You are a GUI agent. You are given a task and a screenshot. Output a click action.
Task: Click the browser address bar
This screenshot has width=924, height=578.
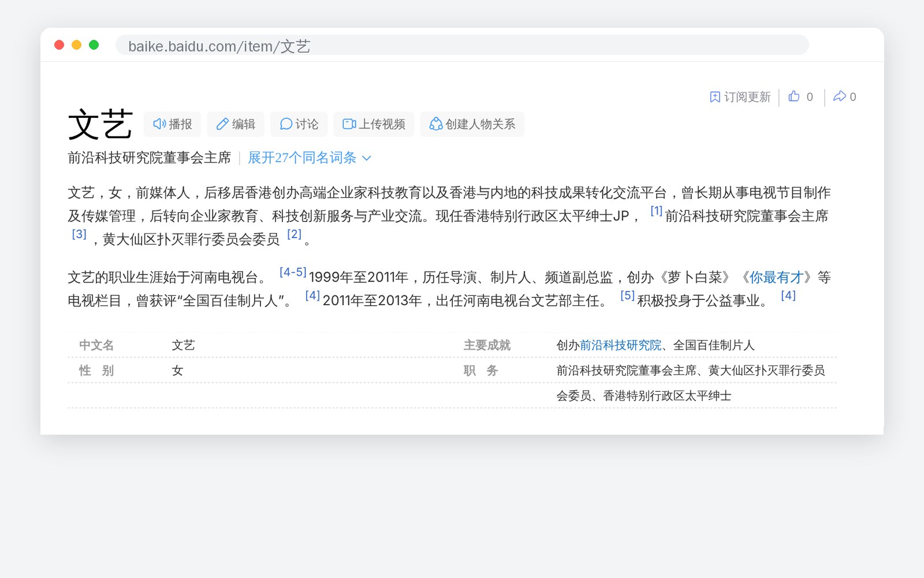[x=462, y=45]
